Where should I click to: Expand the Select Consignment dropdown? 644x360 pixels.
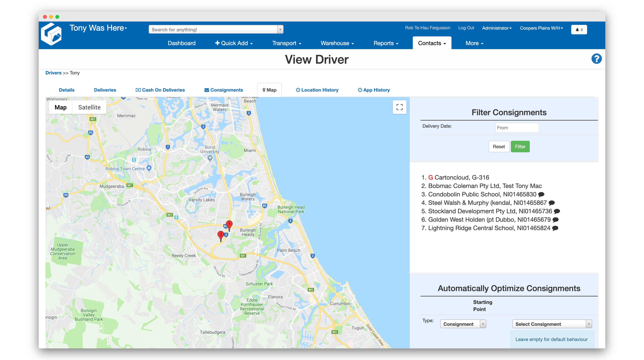[552, 324]
